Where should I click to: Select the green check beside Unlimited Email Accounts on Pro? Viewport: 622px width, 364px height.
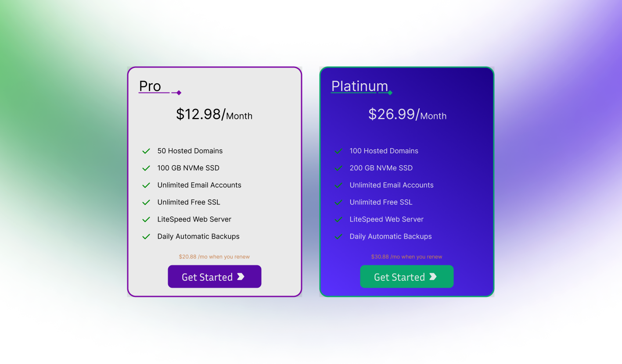pos(146,185)
